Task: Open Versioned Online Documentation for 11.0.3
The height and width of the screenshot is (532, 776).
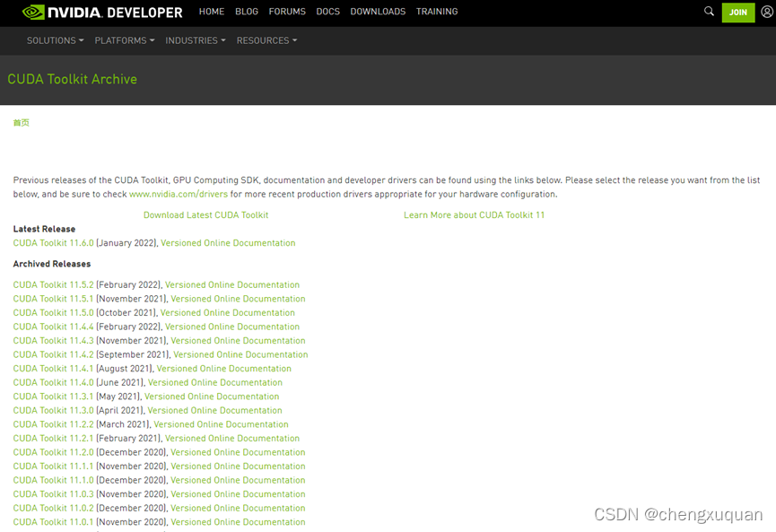Action: click(x=238, y=494)
